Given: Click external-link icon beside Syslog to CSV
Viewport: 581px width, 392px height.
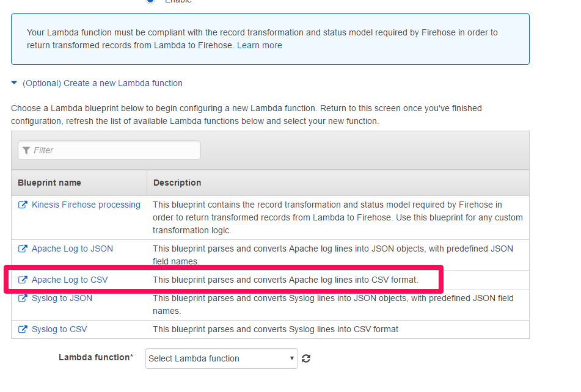Looking at the screenshot, I should click(x=23, y=330).
